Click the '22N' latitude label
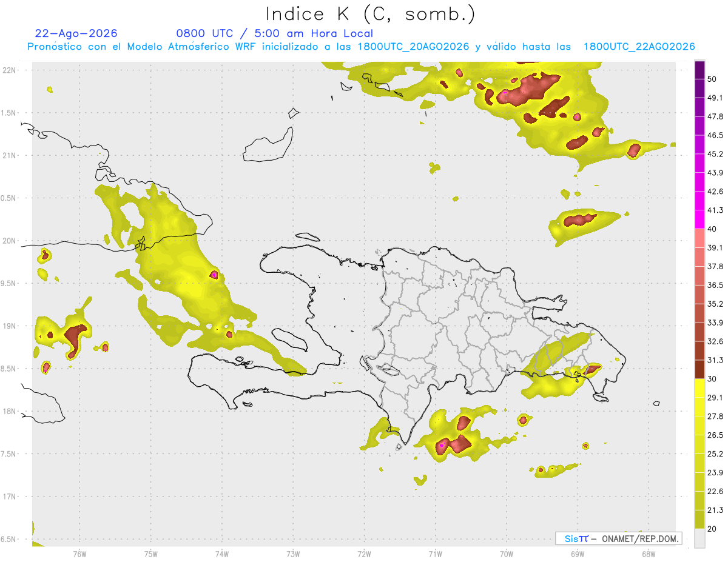Image resolution: width=728 pixels, height=562 pixels. [x=9, y=70]
